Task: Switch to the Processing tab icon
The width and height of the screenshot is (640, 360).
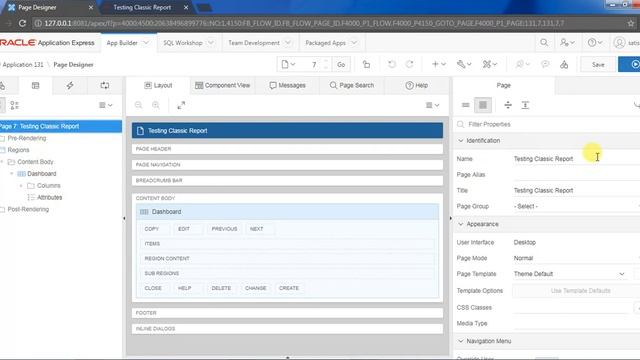Action: pos(105,85)
